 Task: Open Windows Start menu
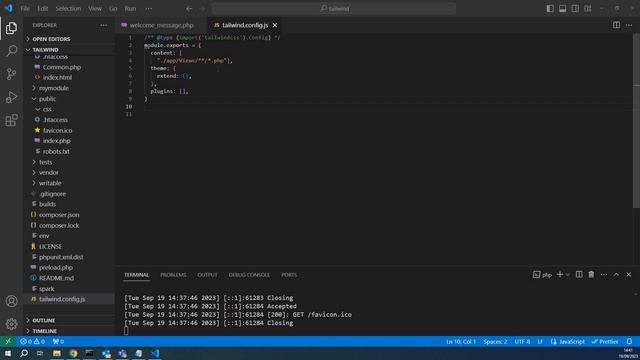click(8, 353)
